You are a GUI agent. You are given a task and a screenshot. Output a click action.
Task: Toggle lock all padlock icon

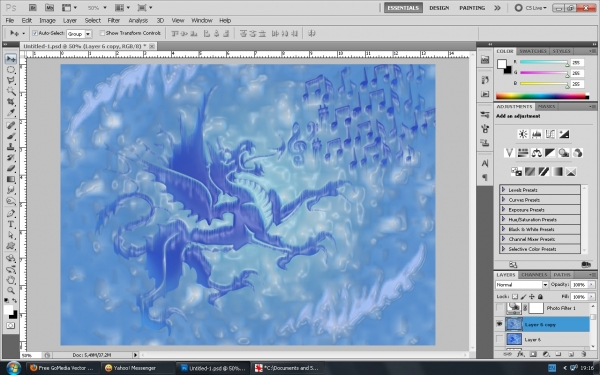point(540,297)
